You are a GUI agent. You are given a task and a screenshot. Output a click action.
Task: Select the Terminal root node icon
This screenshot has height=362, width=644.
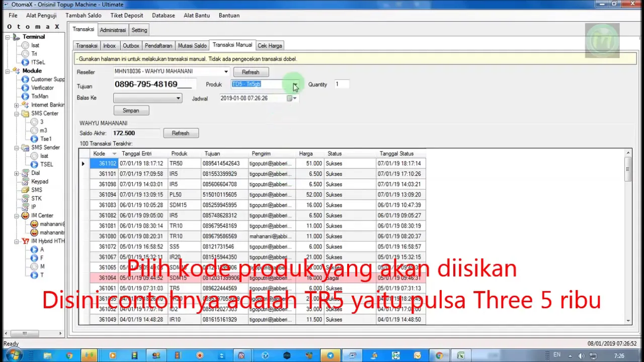click(17, 37)
